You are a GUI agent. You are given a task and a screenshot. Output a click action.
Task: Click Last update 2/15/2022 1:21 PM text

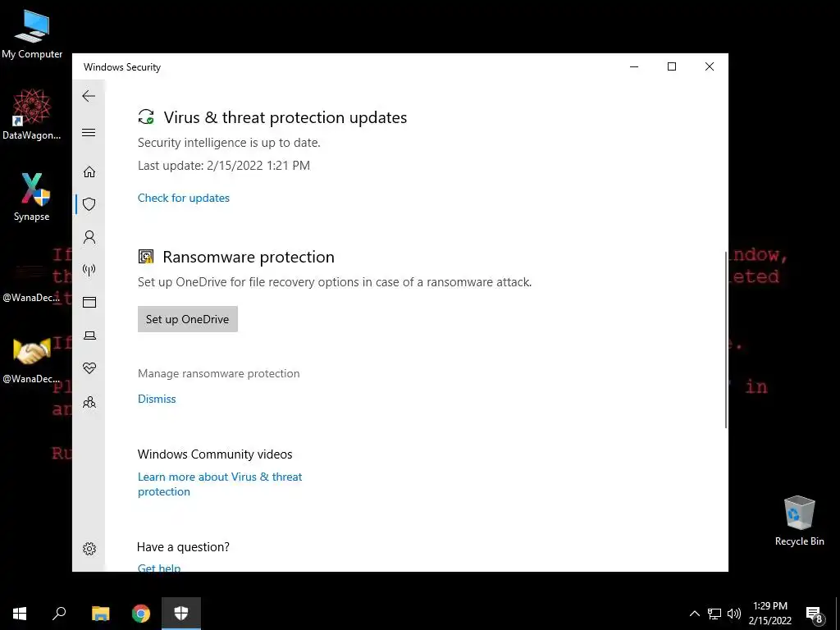click(224, 166)
